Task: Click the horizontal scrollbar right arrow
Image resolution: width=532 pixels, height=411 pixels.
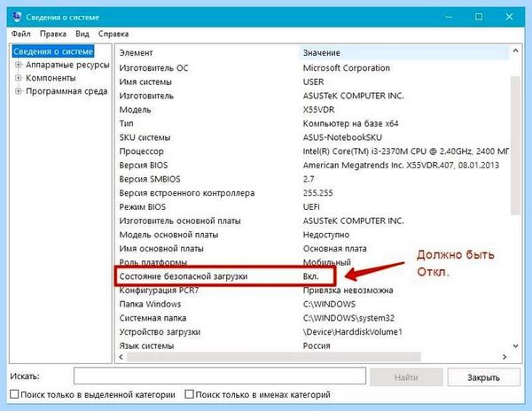Action: click(x=505, y=357)
